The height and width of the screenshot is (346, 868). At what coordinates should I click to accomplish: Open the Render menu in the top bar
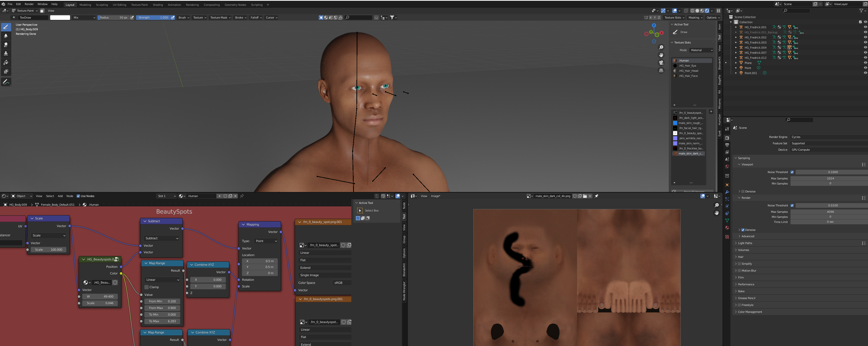point(29,4)
